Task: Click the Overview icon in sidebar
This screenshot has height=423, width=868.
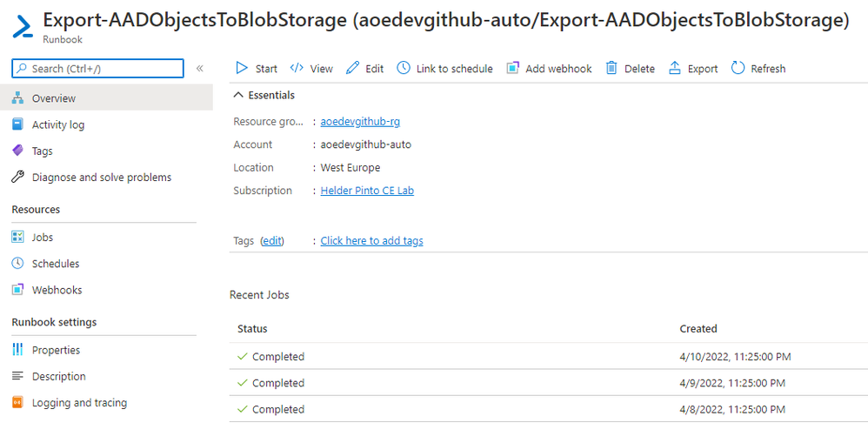Action: click(17, 98)
